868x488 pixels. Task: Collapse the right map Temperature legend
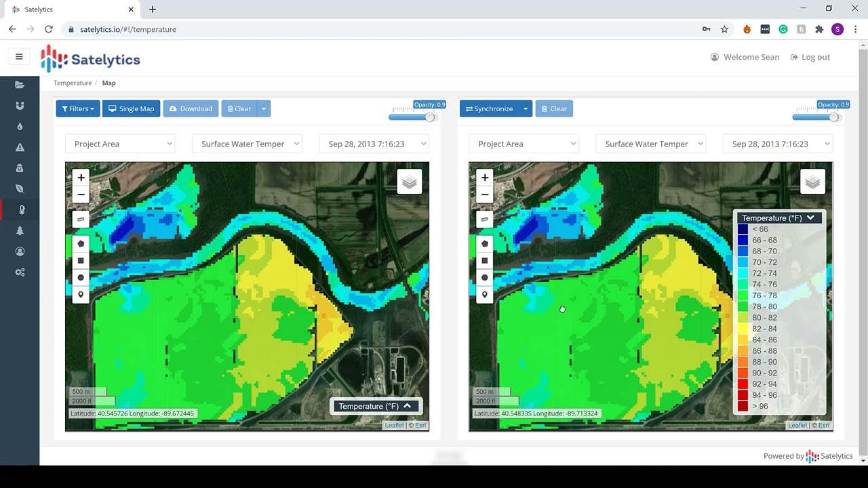pyautogui.click(x=778, y=218)
